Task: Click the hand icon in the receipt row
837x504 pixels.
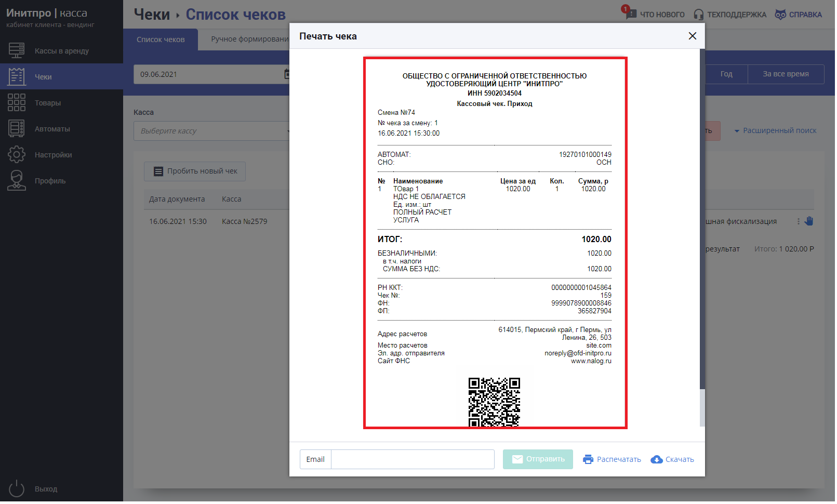Action: click(x=809, y=221)
